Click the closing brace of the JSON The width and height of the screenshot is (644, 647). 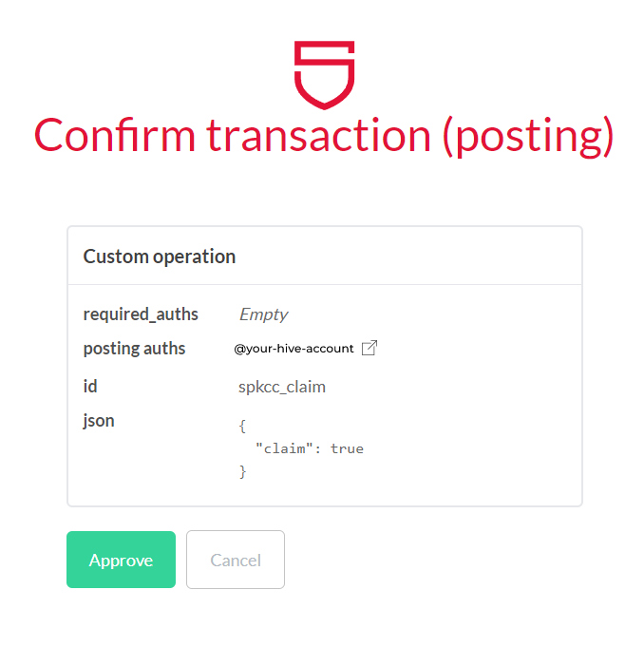[242, 471]
